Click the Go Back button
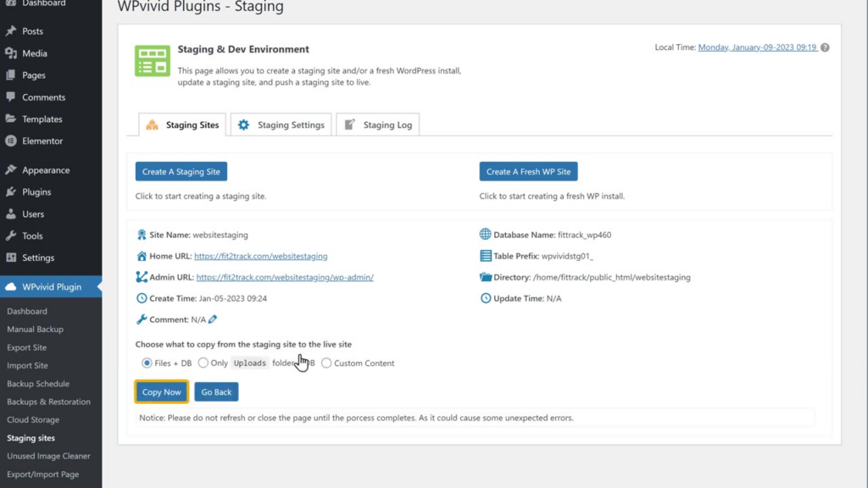Screen dimensions: 868x488 click(x=216, y=392)
